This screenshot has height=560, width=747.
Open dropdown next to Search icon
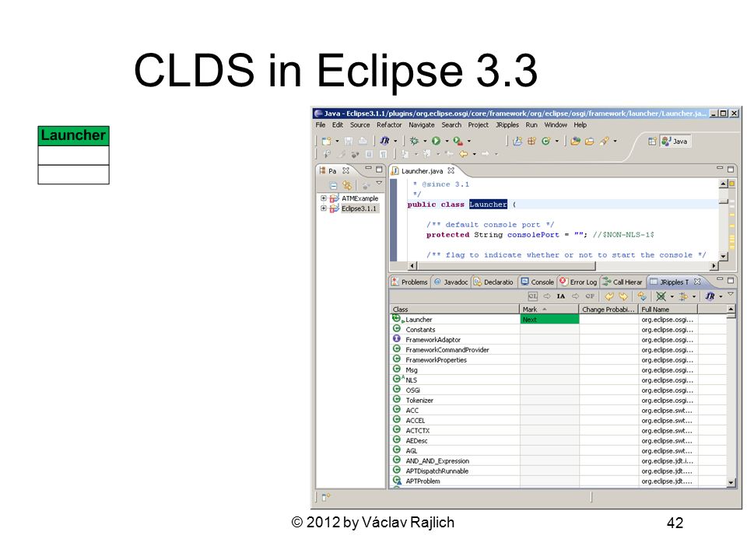[615, 142]
